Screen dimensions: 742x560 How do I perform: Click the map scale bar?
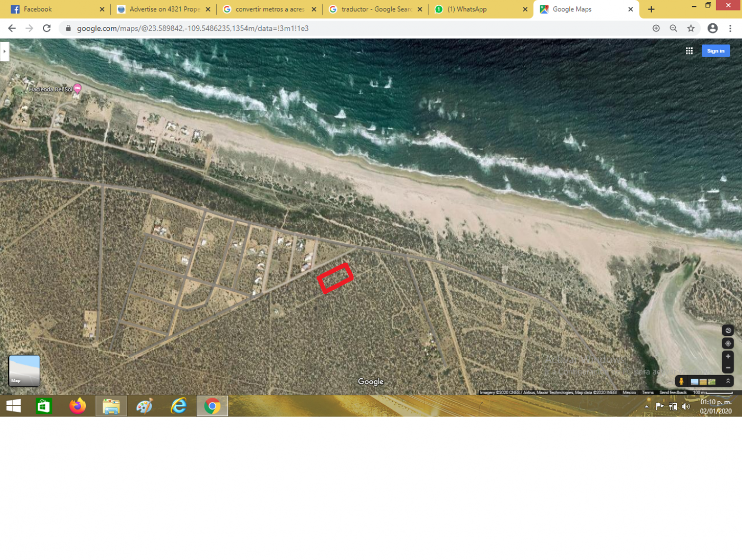click(713, 393)
